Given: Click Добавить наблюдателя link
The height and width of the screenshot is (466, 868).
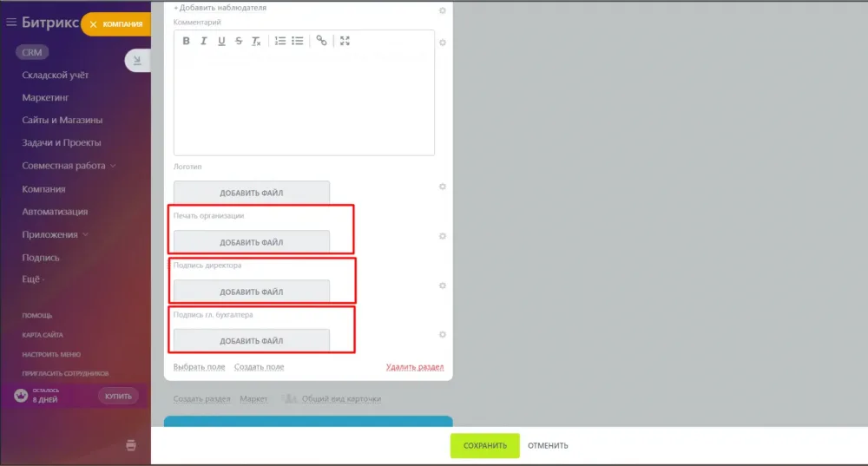Looking at the screenshot, I should coord(220,8).
